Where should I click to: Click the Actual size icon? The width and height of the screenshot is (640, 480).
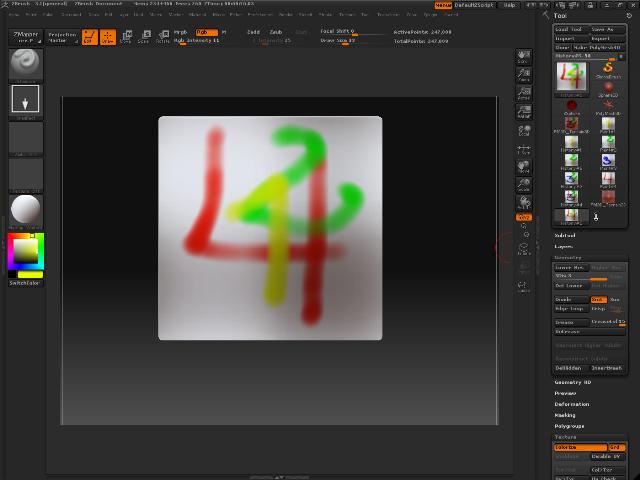[x=523, y=93]
